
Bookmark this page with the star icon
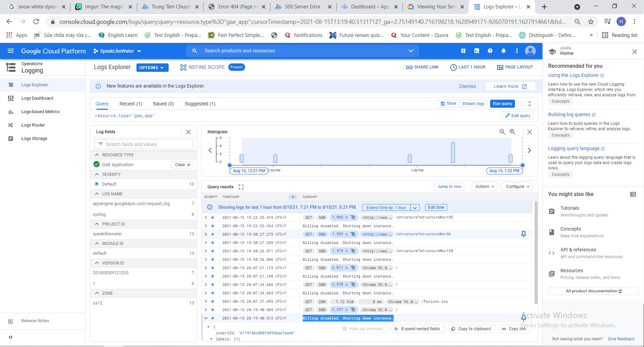pyautogui.click(x=591, y=22)
